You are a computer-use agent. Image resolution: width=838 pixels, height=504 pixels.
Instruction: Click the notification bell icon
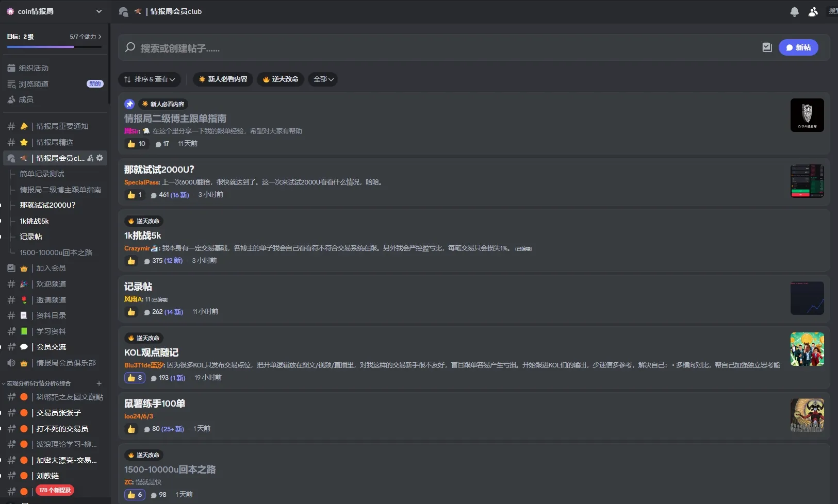click(794, 11)
